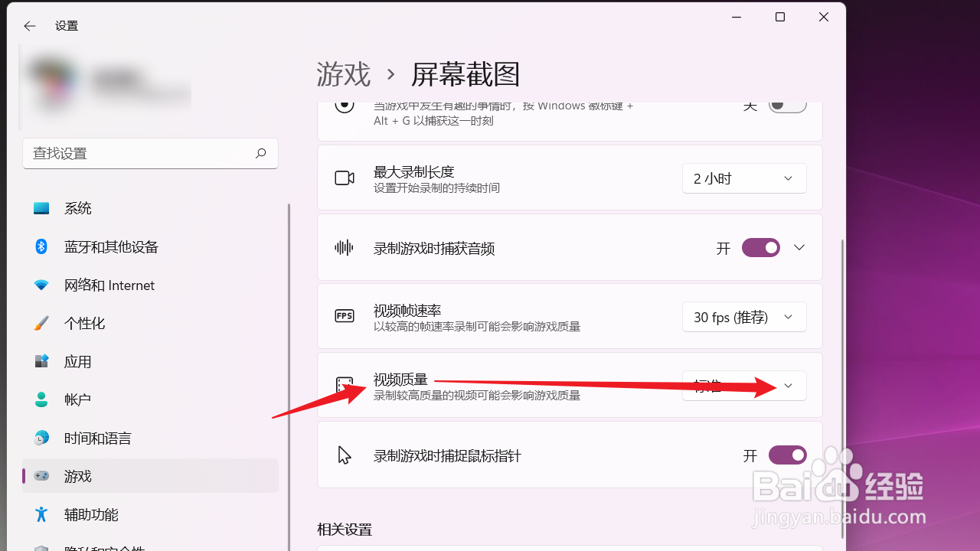Select 帐户 in the sidebar
Image resolution: width=980 pixels, height=551 pixels.
point(77,399)
